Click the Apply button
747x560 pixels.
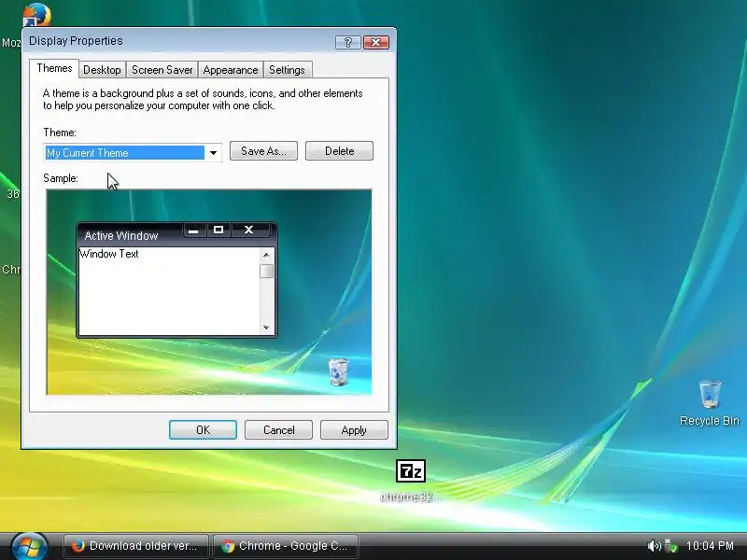click(354, 430)
